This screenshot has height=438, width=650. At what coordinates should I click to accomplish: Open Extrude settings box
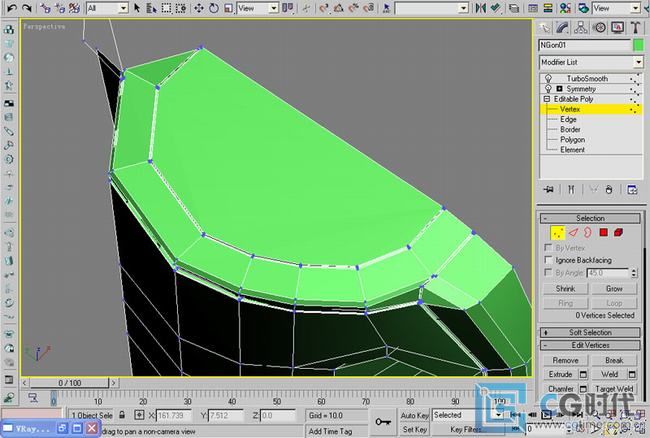tap(583, 375)
